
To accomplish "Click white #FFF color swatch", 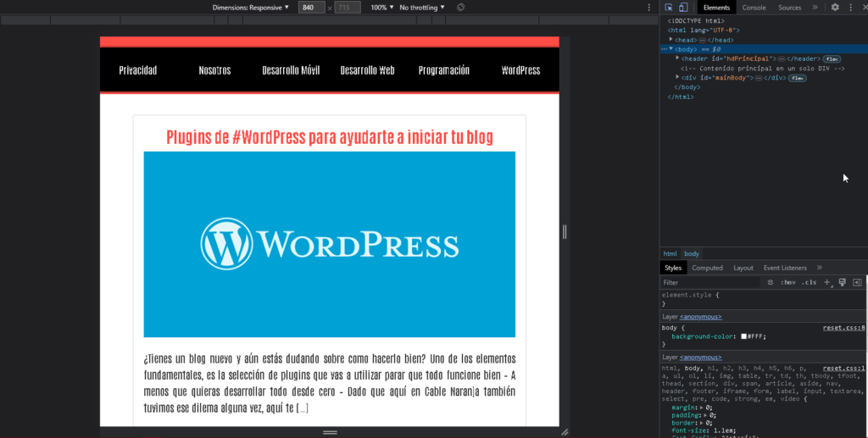I will pyautogui.click(x=743, y=336).
